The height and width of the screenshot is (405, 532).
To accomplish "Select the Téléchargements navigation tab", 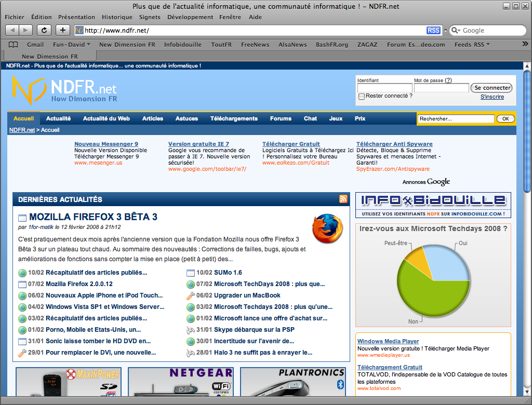I will click(x=234, y=118).
